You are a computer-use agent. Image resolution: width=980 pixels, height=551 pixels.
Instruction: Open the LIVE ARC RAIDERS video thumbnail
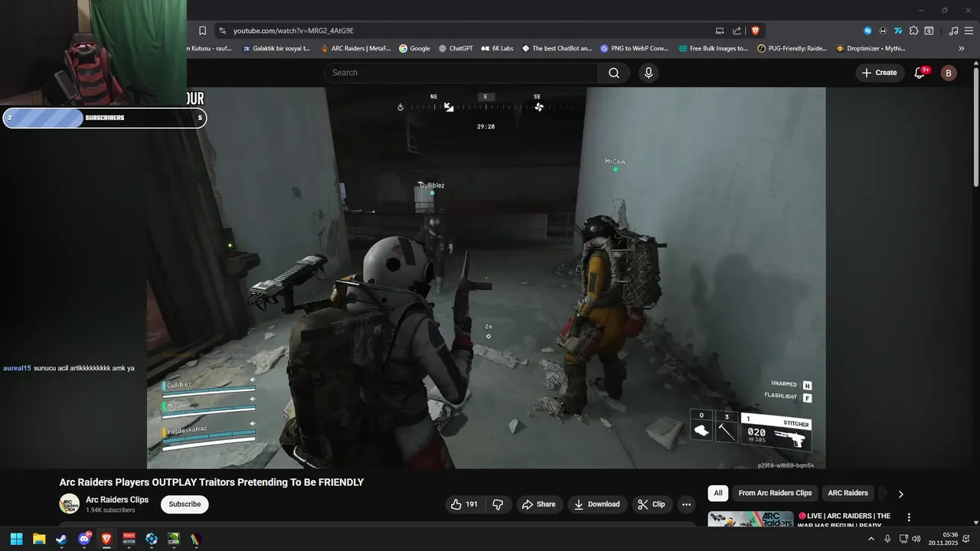tap(750, 519)
